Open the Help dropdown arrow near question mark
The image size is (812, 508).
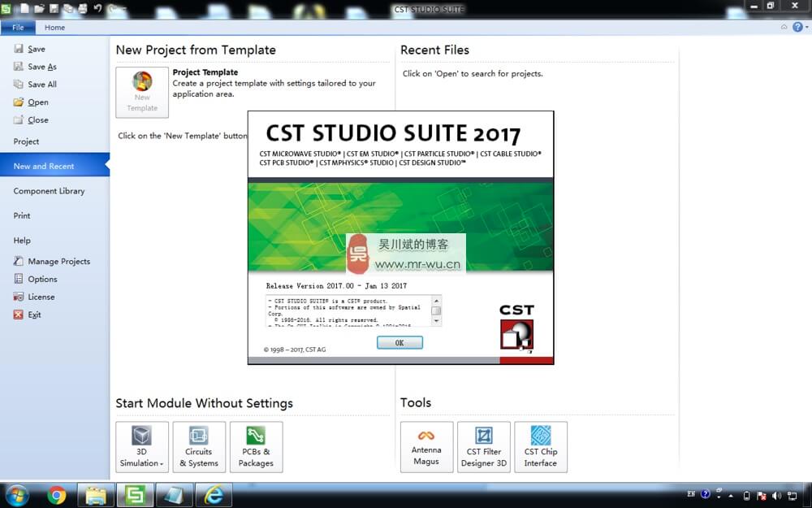coord(807,27)
